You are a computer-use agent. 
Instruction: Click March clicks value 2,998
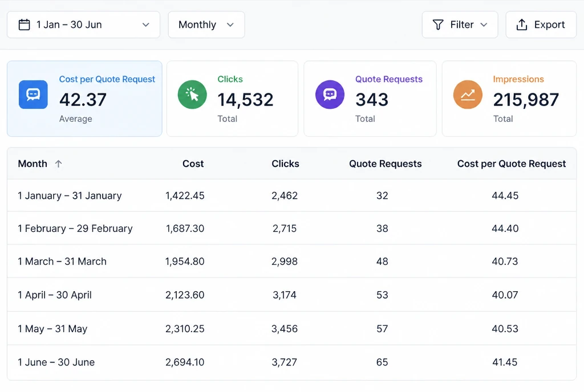pos(285,262)
